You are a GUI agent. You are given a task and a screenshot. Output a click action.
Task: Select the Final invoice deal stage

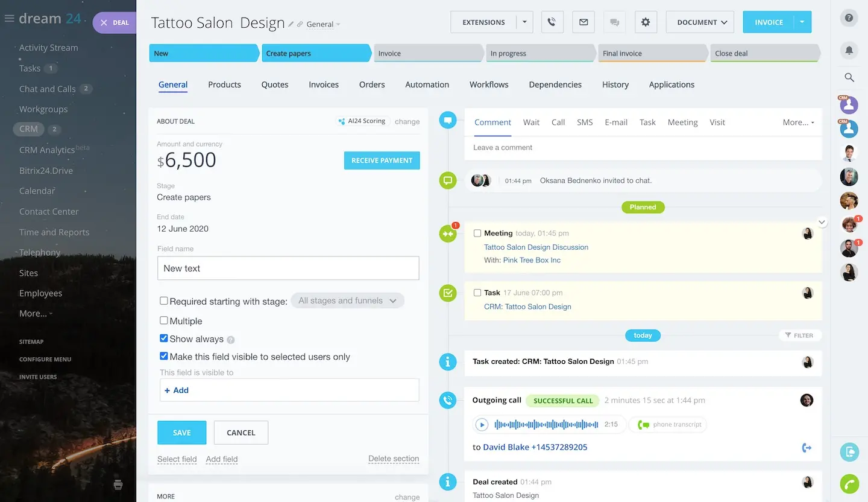click(653, 53)
